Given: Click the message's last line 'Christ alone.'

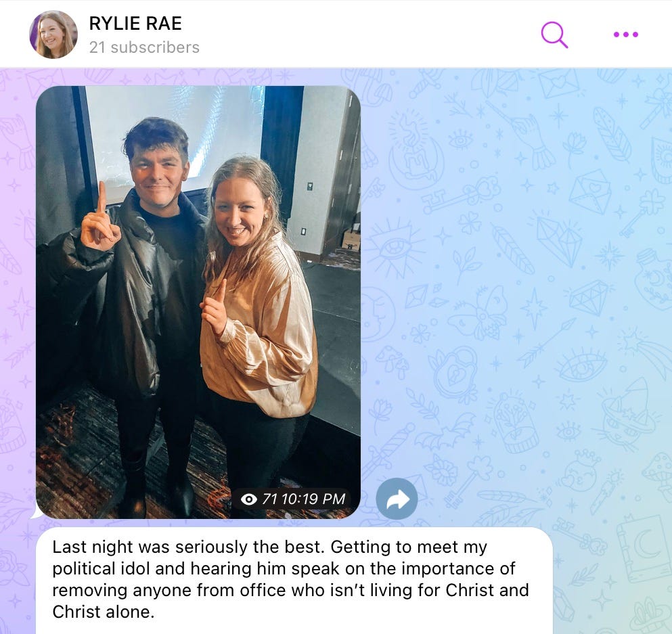Looking at the screenshot, I should [104, 612].
